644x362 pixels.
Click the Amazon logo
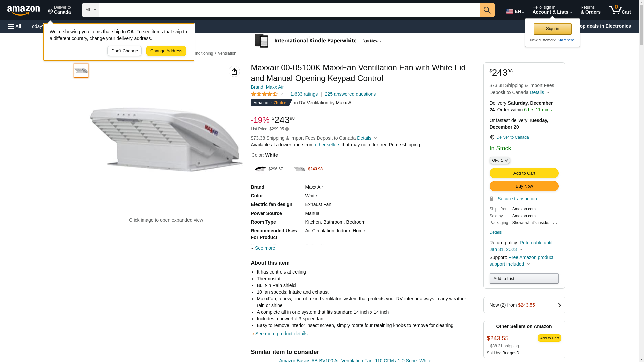click(x=23, y=10)
